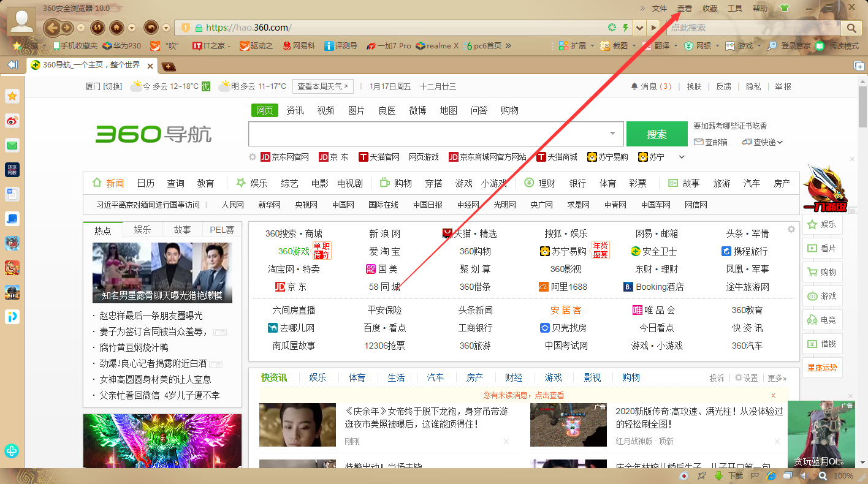
Task: Click the 游戏 gamepad toolbar icon
Action: tap(730, 45)
